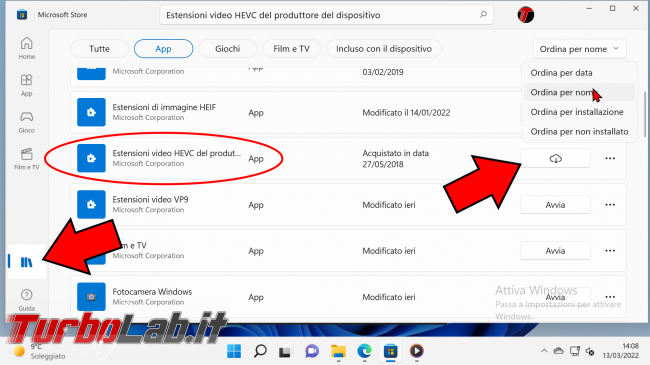
Task: Open more options for Film e TV row
Action: pyautogui.click(x=610, y=251)
